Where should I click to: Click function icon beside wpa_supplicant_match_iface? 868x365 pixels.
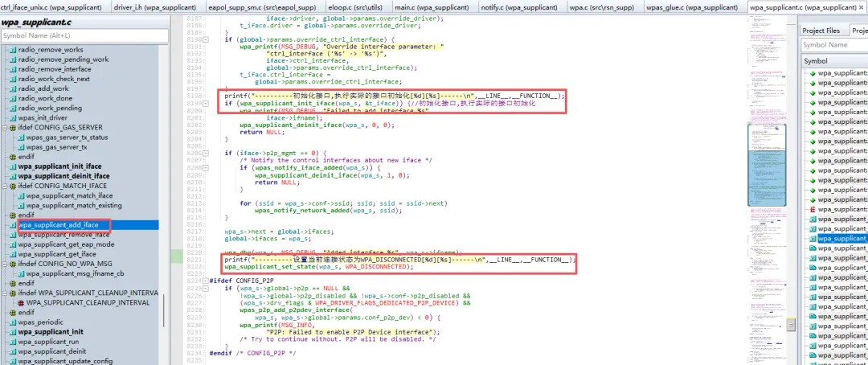click(22, 195)
